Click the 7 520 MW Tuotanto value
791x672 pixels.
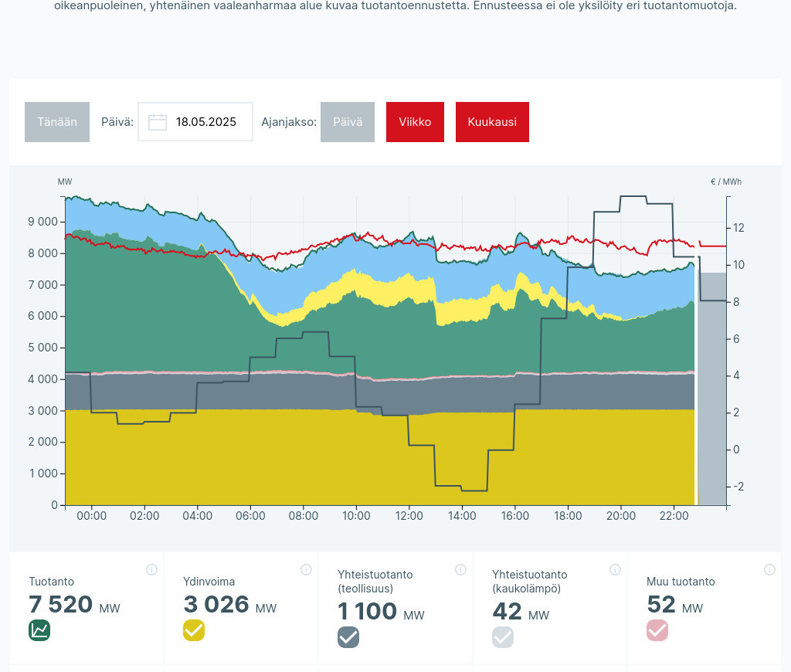point(61,605)
